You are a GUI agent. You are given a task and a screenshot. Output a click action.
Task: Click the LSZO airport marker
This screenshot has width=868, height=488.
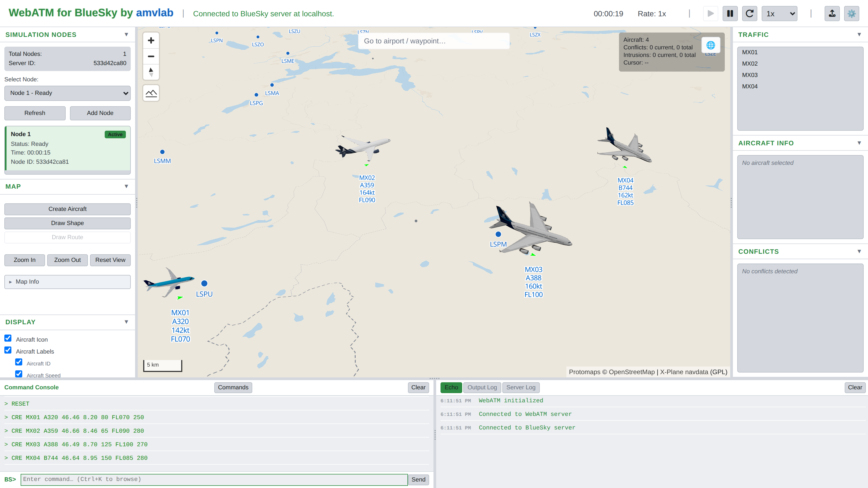pyautogui.click(x=258, y=37)
